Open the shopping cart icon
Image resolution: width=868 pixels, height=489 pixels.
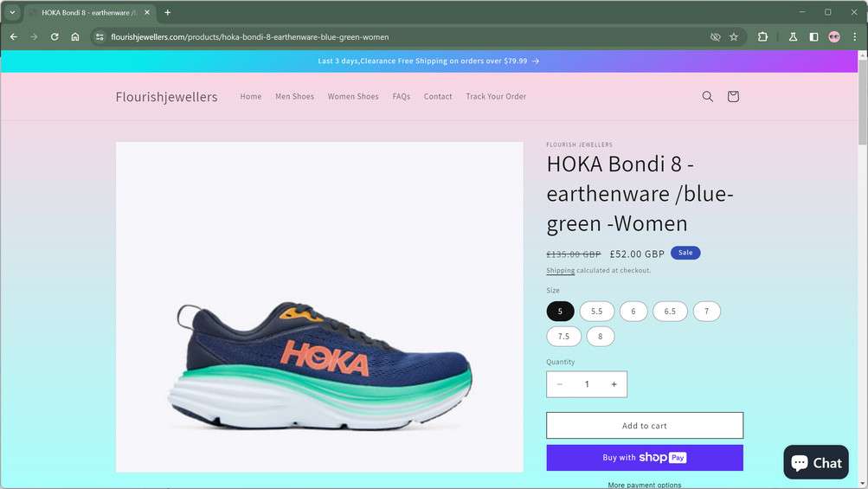(x=733, y=96)
